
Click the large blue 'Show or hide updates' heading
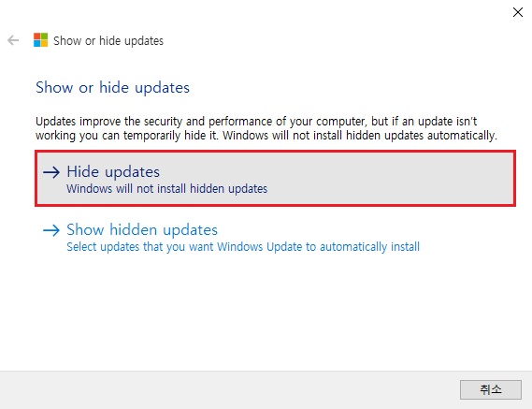[112, 88]
